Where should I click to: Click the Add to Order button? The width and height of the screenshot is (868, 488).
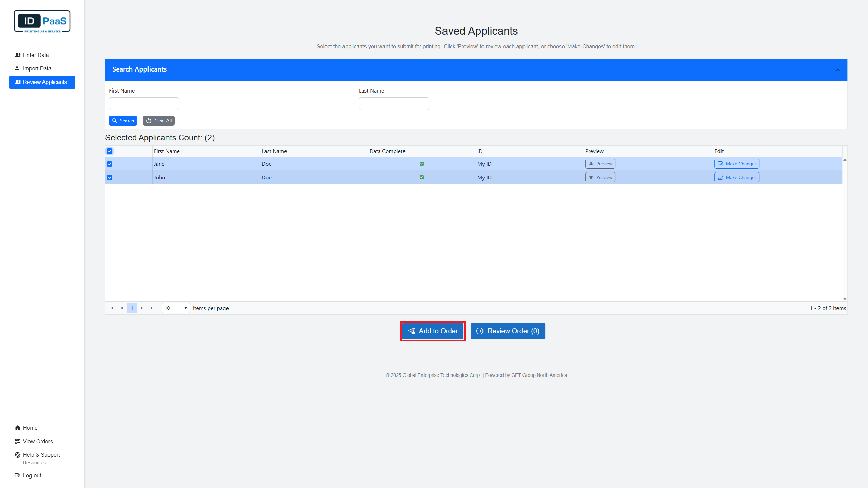pyautogui.click(x=433, y=331)
